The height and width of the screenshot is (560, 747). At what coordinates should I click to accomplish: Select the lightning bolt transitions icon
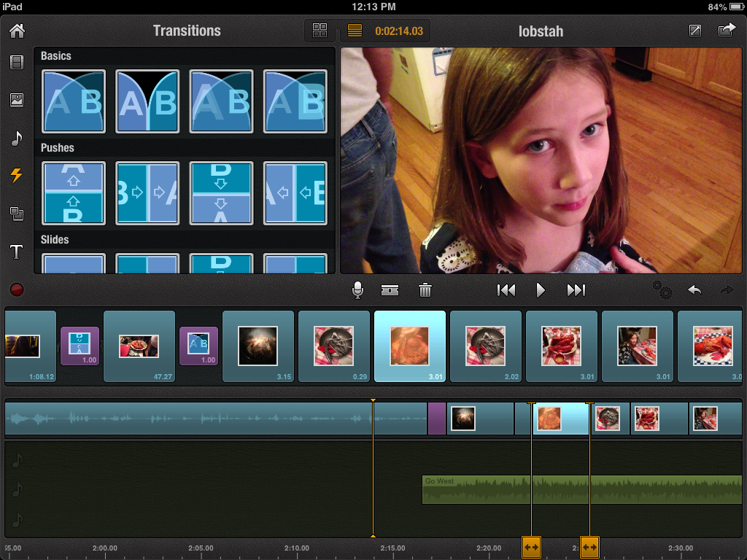coord(16,175)
